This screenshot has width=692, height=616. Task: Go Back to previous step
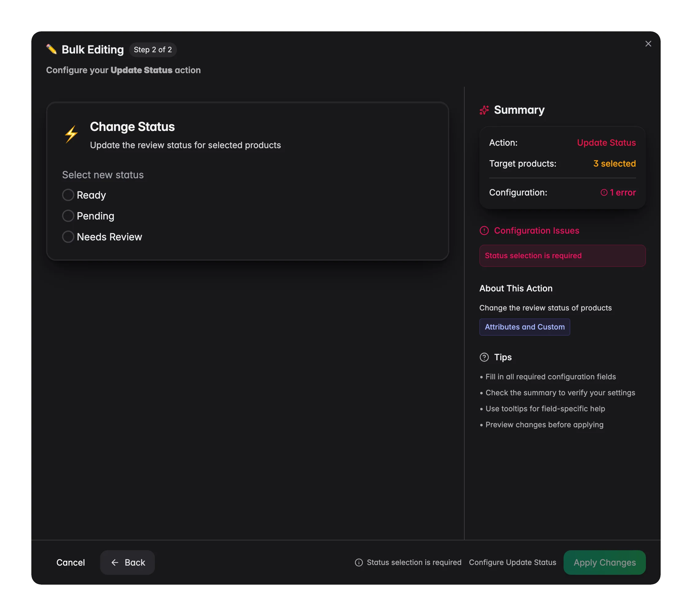coord(128,563)
